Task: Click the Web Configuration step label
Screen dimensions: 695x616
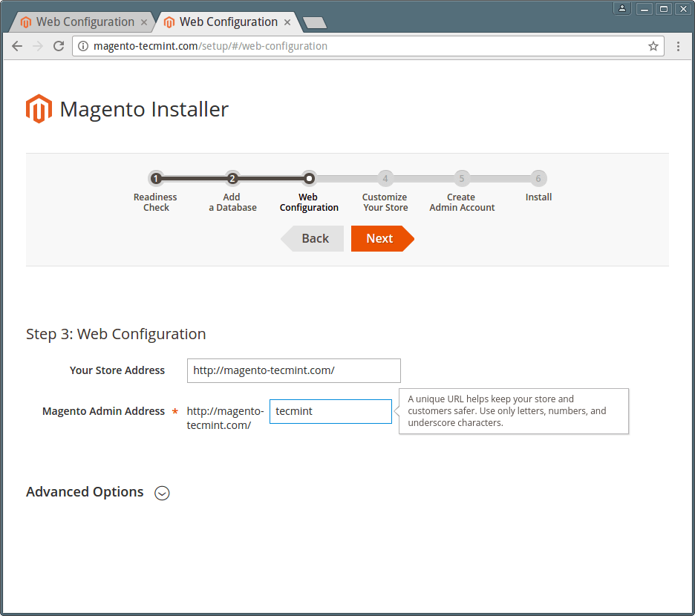Action: point(309,202)
